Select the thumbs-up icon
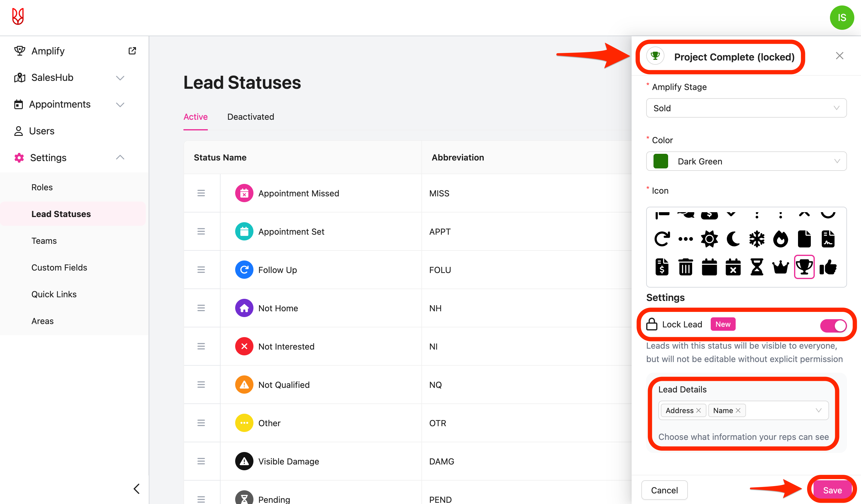Screen dimensions: 861x504 point(828,267)
